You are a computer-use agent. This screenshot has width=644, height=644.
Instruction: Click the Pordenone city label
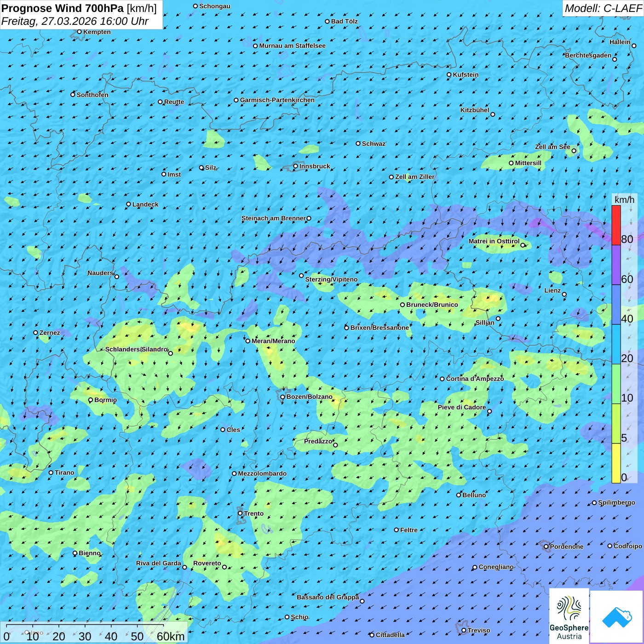[x=567, y=546]
